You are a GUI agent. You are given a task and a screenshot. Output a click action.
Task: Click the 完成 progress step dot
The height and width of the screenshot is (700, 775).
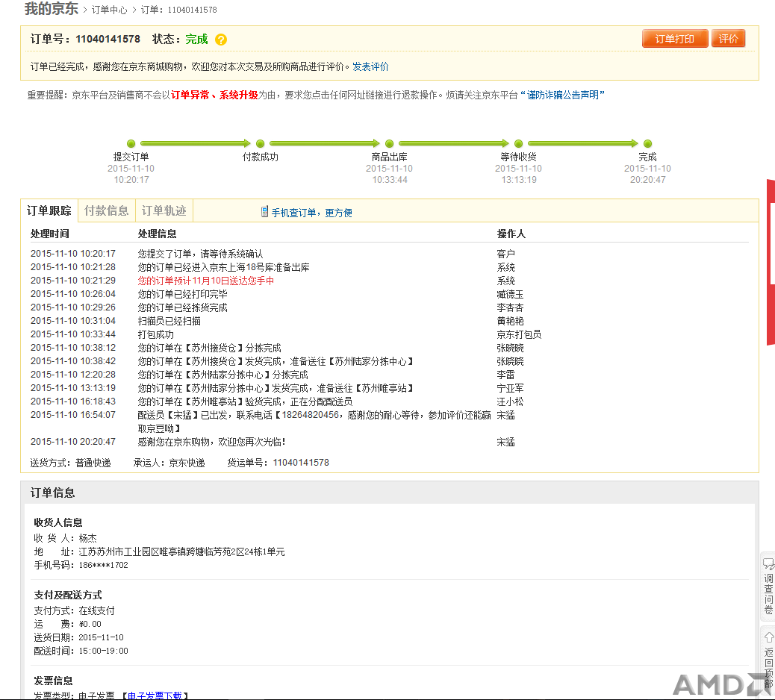(647, 144)
